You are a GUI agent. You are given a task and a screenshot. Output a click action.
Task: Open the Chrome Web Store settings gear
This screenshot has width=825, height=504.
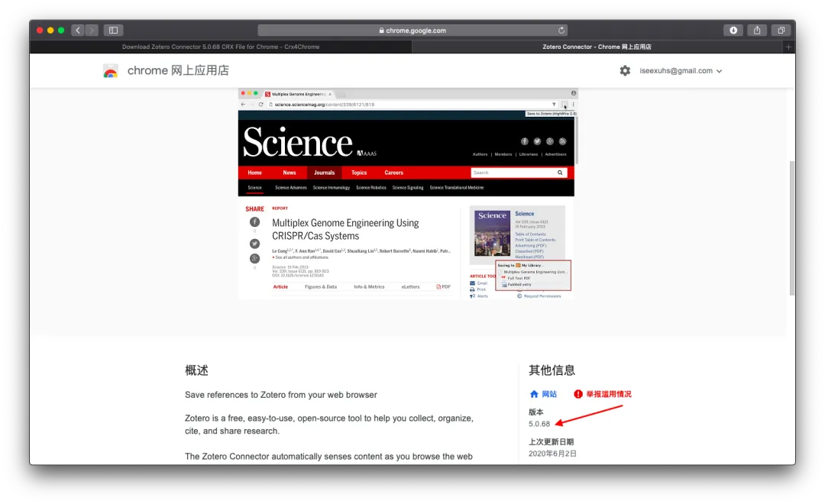(625, 70)
